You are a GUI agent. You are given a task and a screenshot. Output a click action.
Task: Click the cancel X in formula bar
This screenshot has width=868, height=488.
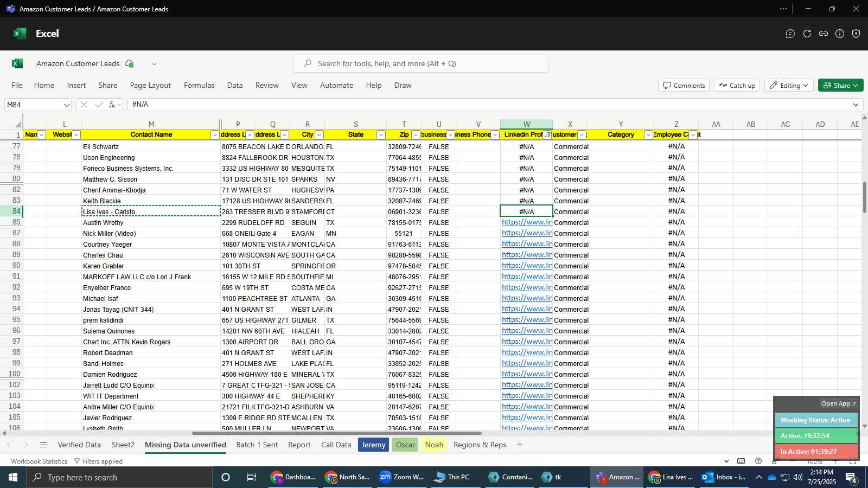tap(84, 105)
